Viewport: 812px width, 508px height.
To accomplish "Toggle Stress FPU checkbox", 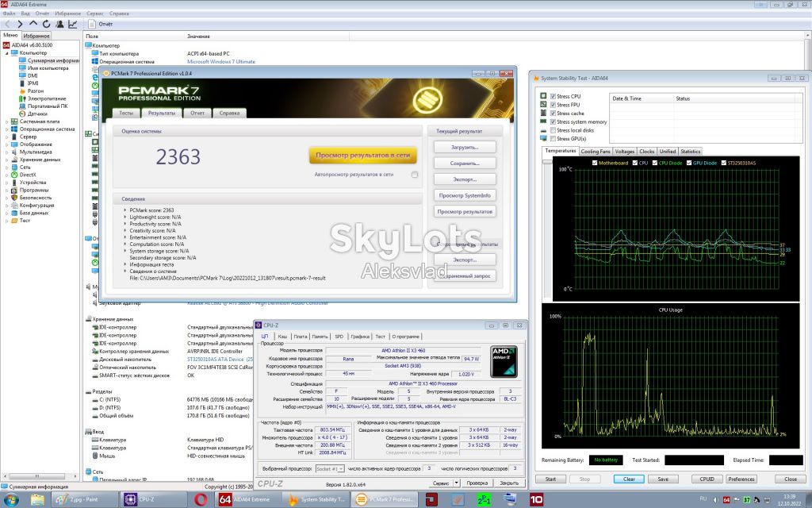I will point(553,105).
